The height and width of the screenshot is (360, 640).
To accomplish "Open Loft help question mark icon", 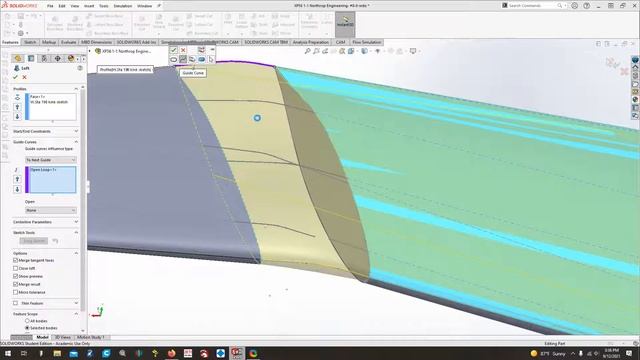I will pos(80,68).
